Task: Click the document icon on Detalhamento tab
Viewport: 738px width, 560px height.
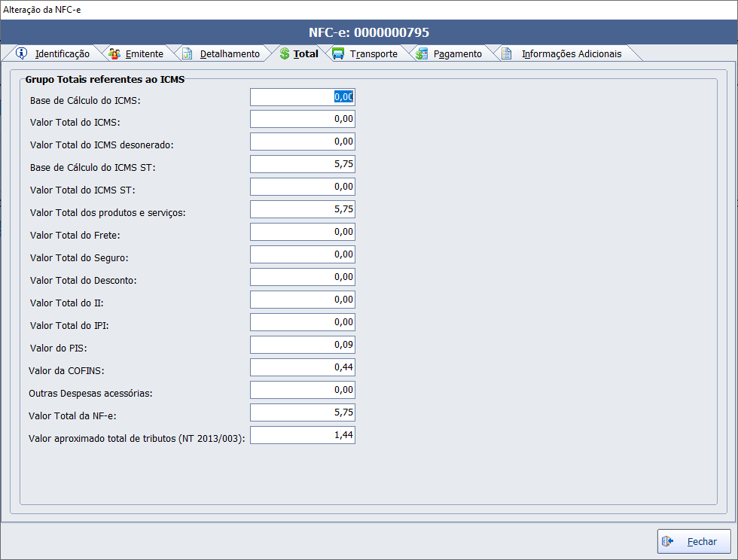Action: click(x=187, y=53)
